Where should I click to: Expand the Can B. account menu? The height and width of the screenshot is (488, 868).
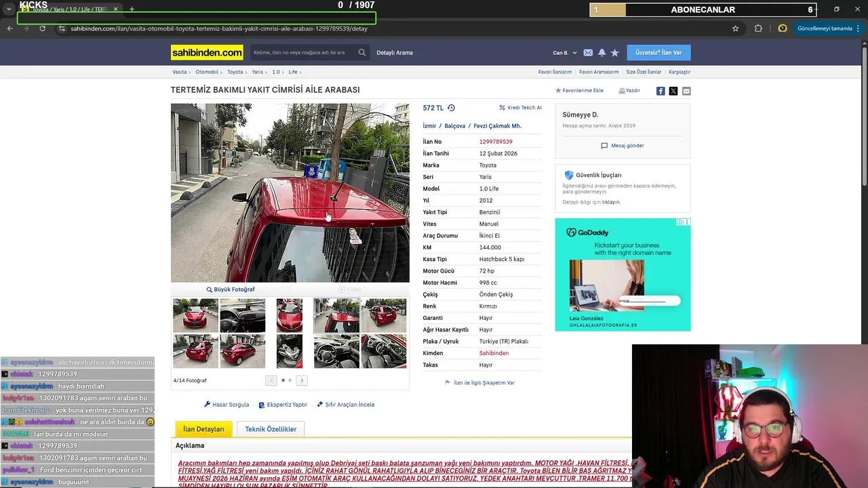[565, 53]
